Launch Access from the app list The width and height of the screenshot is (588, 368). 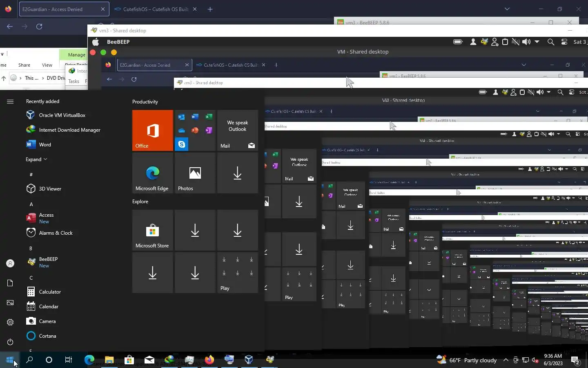[x=40, y=218]
